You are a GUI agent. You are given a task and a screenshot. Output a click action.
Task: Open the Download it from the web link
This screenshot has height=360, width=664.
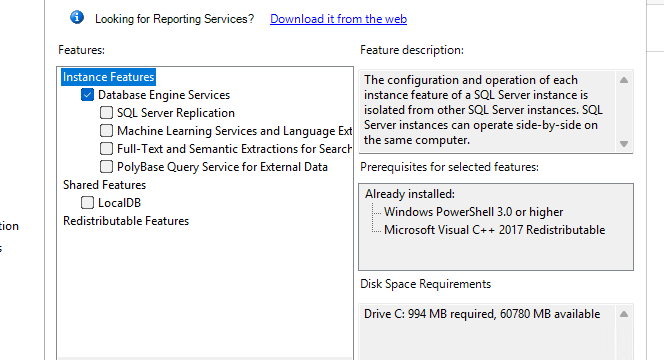(338, 19)
